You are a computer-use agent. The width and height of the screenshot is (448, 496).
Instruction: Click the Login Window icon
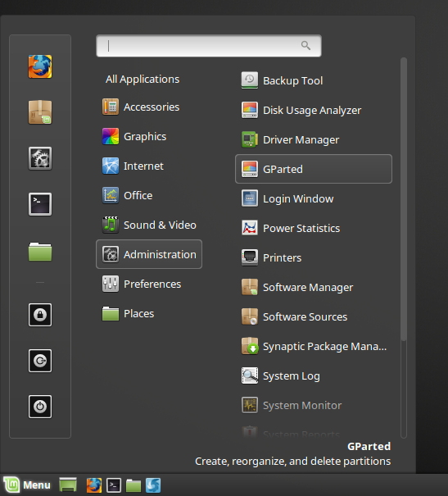coord(250,198)
